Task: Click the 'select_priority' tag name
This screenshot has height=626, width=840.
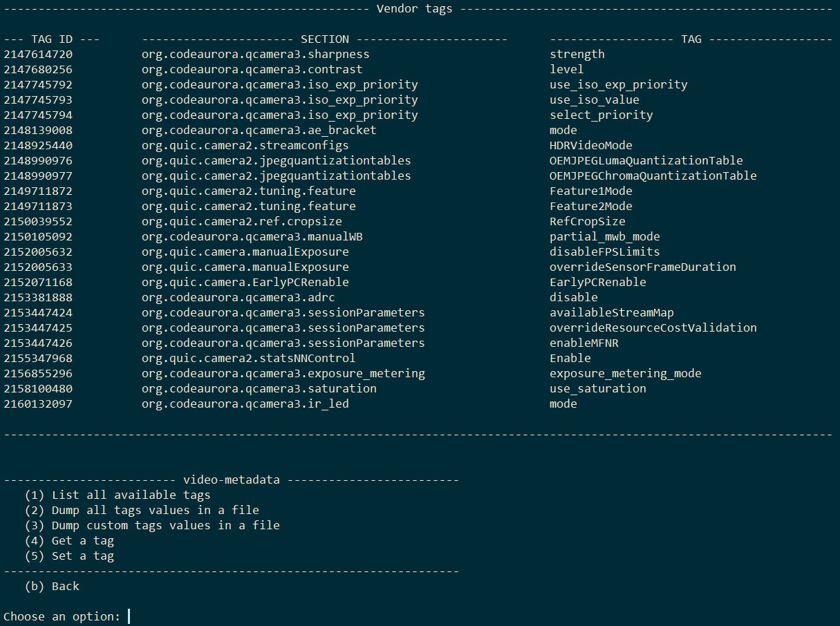Action: [601, 115]
